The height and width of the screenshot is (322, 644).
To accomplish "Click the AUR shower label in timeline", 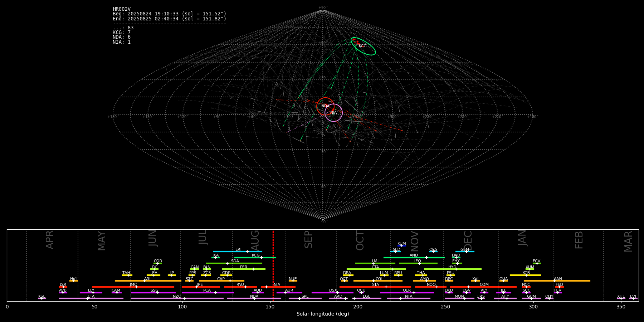I will [289, 291].
